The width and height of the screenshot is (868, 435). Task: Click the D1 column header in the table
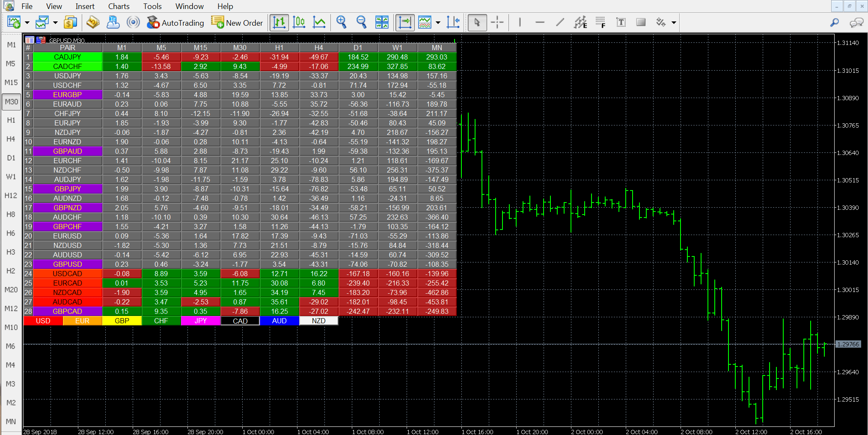(x=358, y=48)
